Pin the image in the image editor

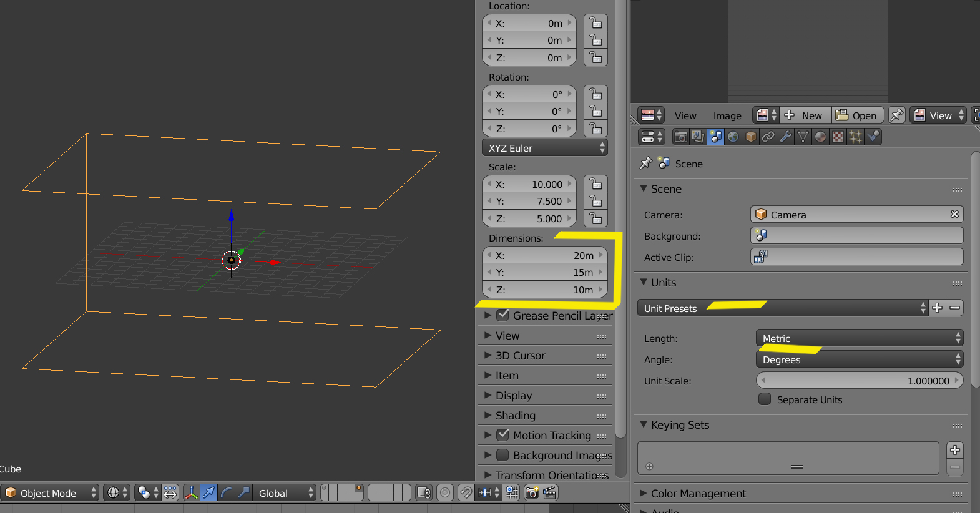[x=897, y=115]
